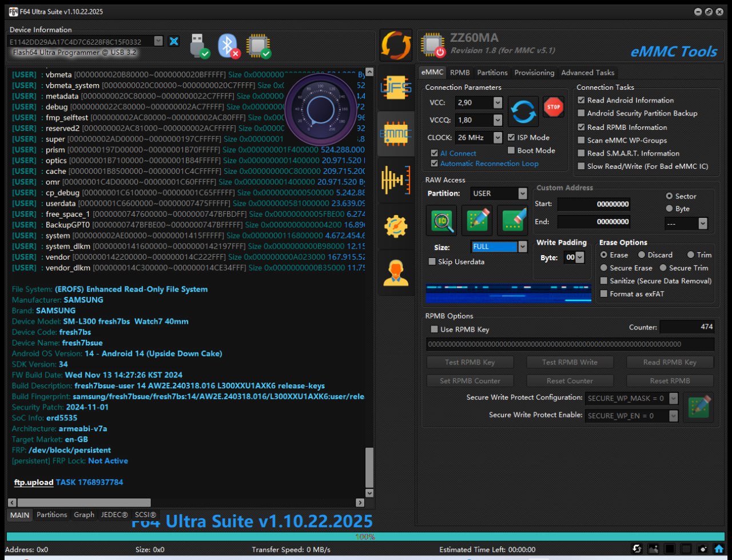The width and height of the screenshot is (732, 560).
Task: Click the Set RPMB Counter button
Action: pos(470,381)
